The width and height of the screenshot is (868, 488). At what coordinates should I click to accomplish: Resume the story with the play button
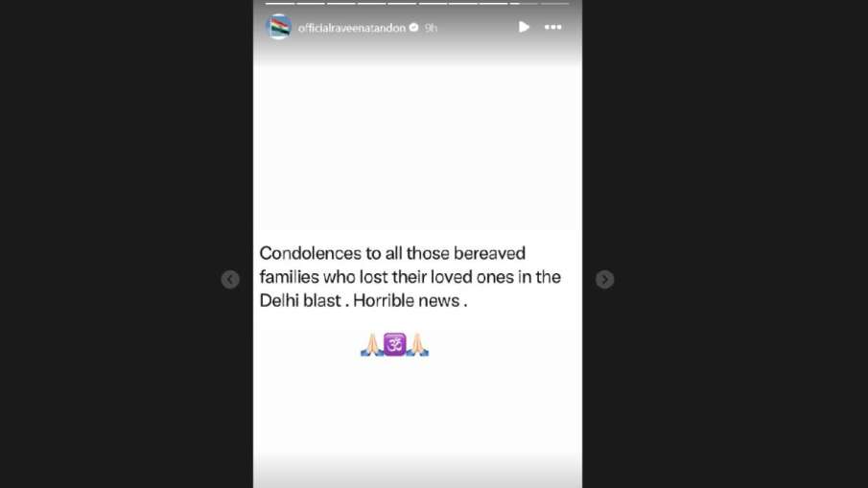(524, 27)
